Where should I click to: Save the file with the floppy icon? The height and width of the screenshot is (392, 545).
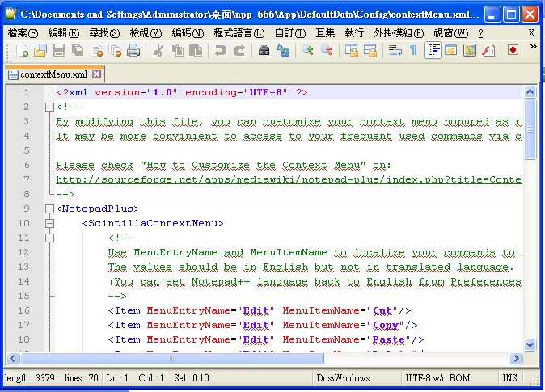pyautogui.click(x=59, y=50)
